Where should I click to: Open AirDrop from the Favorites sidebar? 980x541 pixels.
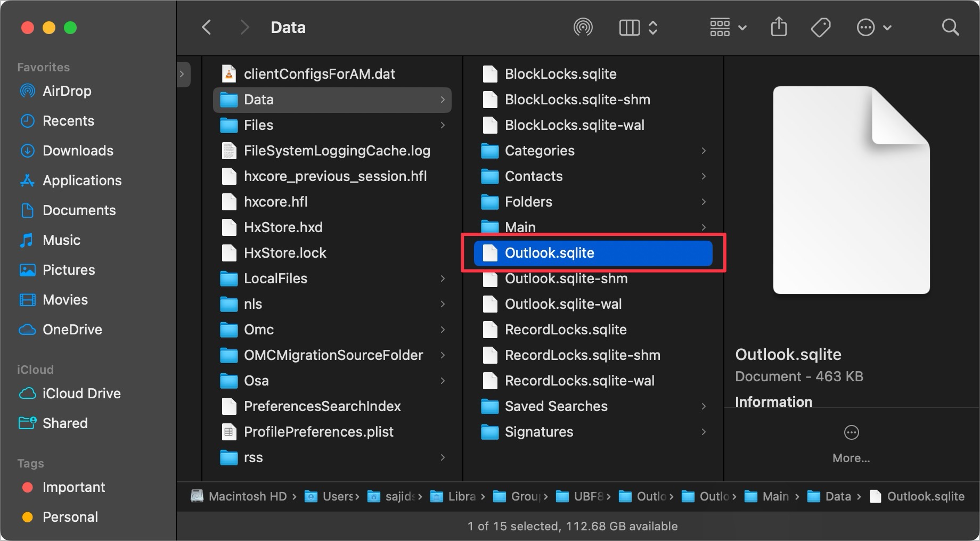[66, 91]
